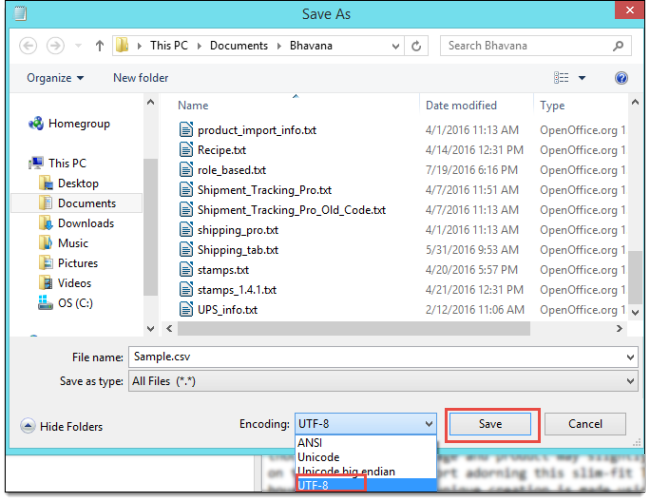Open Pictures folder in sidebar
The image size is (650, 502).
point(68,263)
